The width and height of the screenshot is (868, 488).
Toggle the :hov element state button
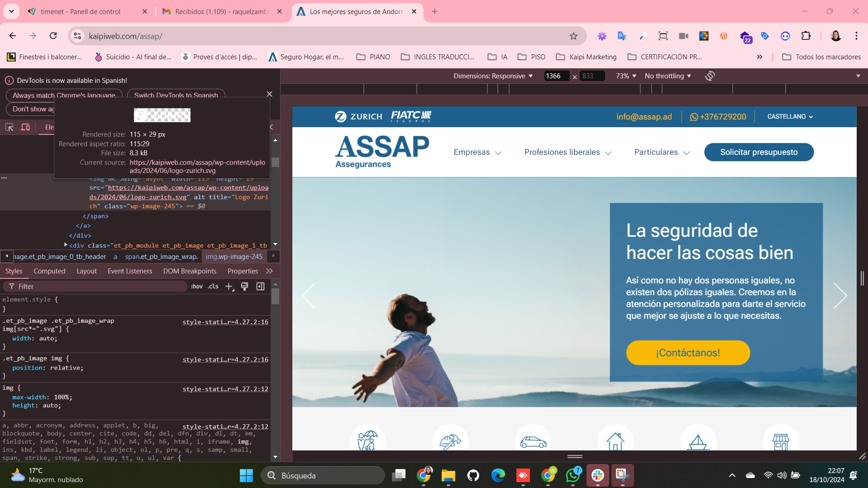point(197,287)
